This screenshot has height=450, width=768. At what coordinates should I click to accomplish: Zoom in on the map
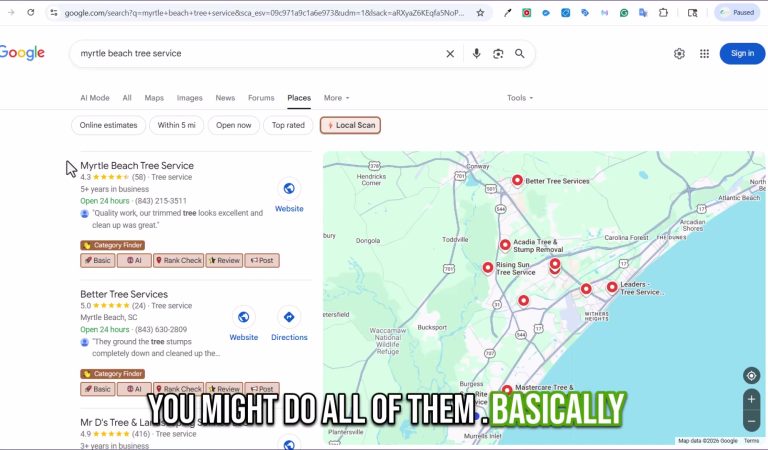(751, 400)
